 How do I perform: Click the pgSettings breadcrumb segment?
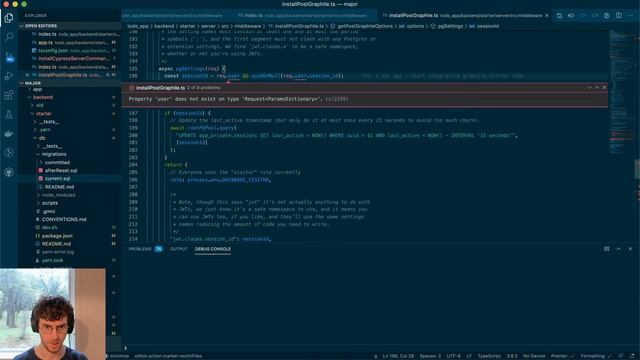(x=450, y=26)
